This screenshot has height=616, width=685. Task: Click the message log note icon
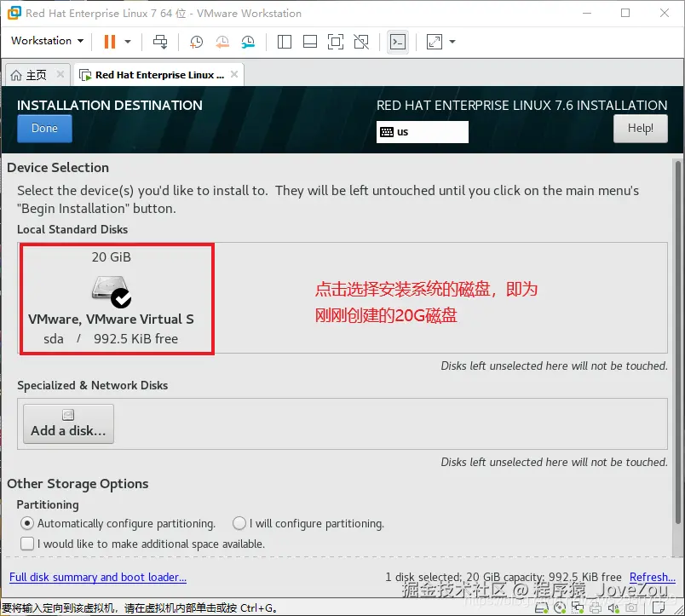click(659, 607)
